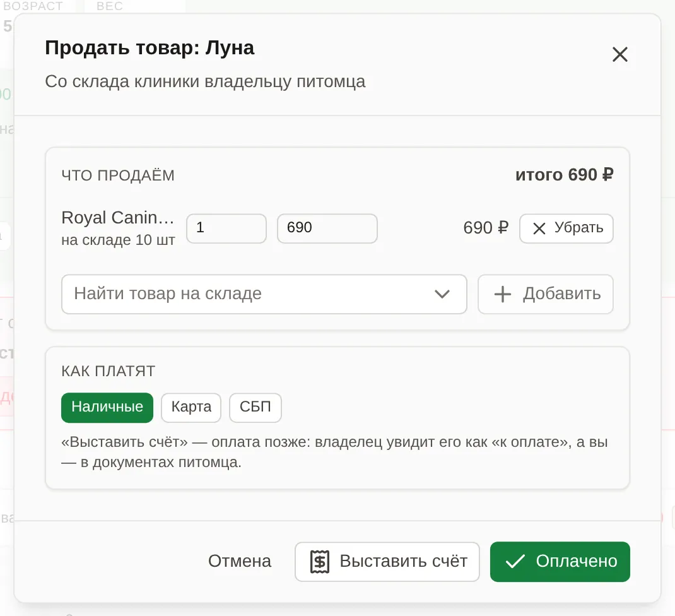Click the на складе 10 шт text
Image resolution: width=675 pixels, height=616 pixels.
point(118,240)
